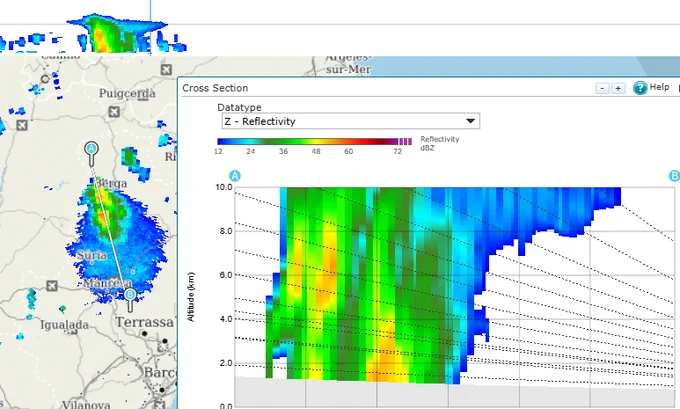This screenshot has width=680, height=409.
Task: Click the Igualada city label on map
Action: pyautogui.click(x=65, y=324)
